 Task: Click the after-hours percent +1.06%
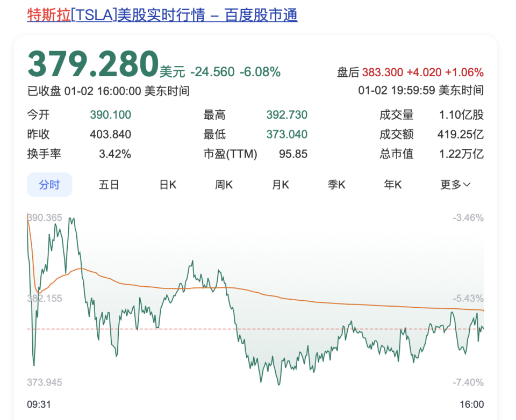point(464,73)
